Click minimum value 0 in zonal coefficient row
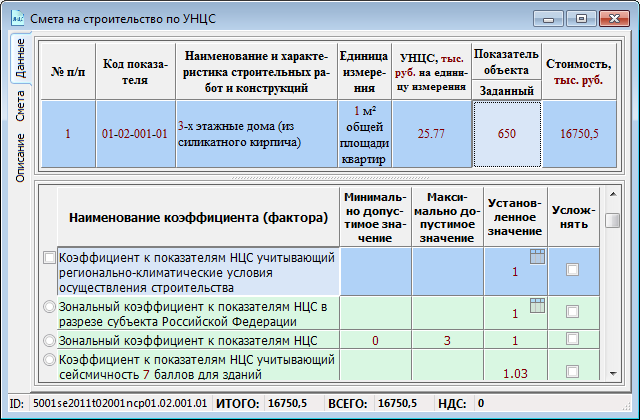This screenshot has width=640, height=420. coord(376,340)
